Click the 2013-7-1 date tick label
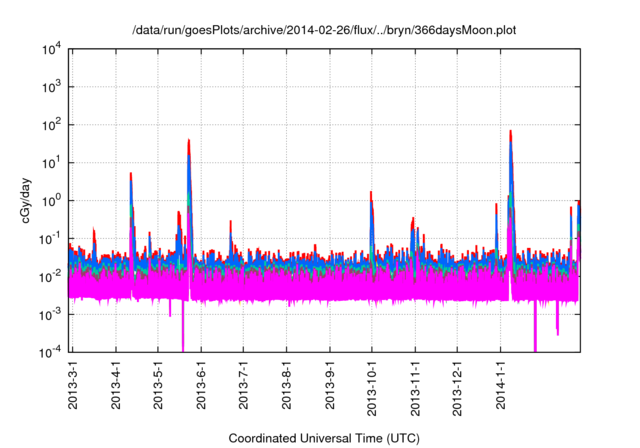Screen dimensions: 640x448 [243, 385]
